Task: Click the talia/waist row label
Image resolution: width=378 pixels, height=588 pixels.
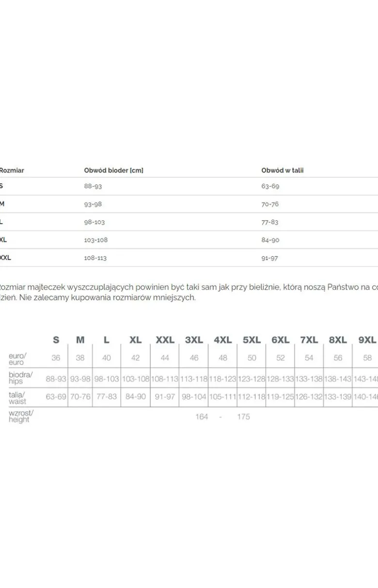Action: coord(18,397)
